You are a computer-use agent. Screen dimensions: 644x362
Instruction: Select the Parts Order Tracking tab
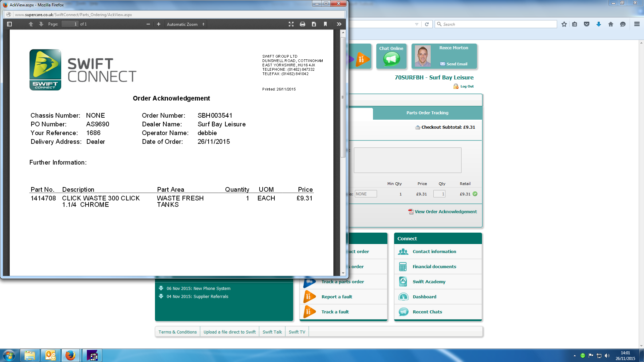427,113
